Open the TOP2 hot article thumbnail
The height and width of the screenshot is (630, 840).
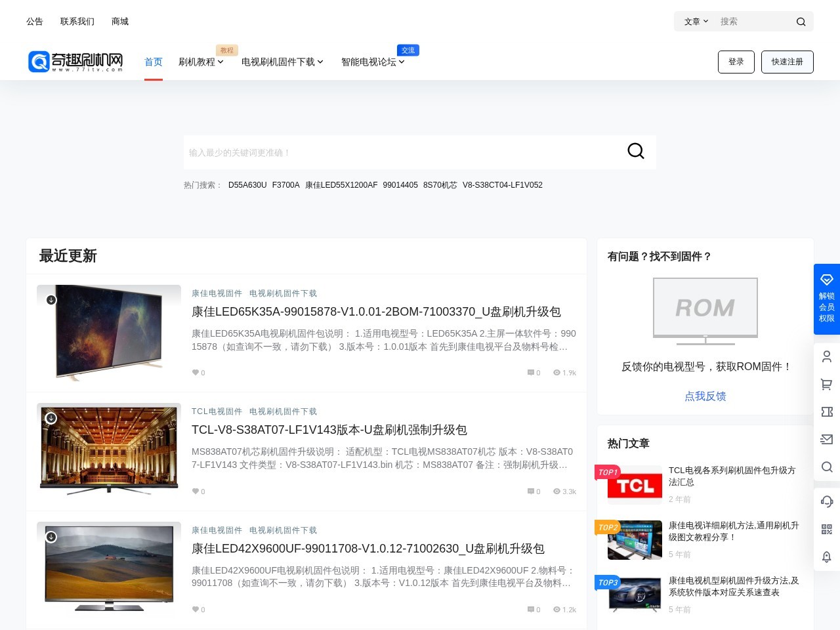coord(635,539)
